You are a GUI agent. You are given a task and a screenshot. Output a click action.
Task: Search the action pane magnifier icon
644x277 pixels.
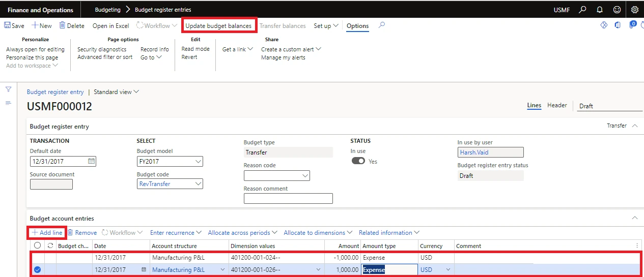pos(382,25)
